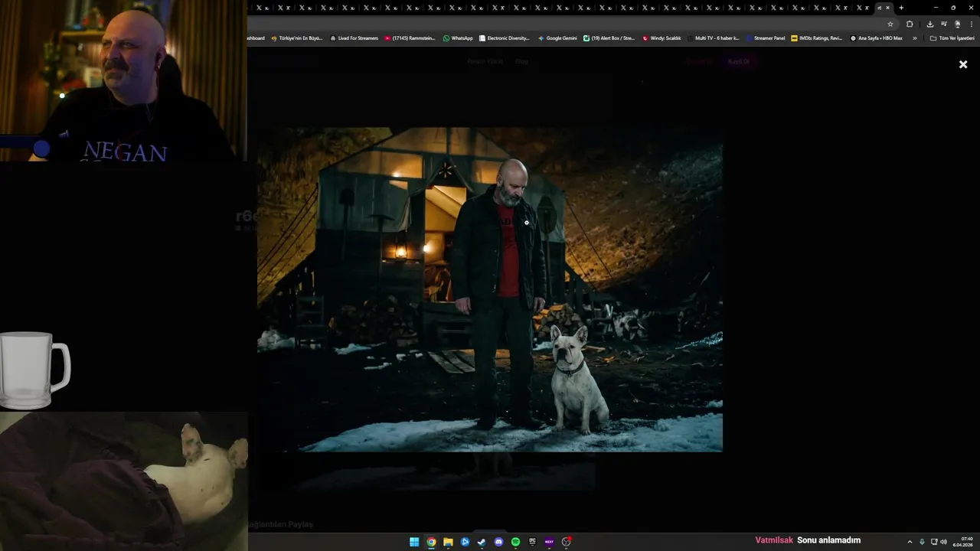Open network settings tray icon
The height and width of the screenshot is (551, 980).
[934, 542]
